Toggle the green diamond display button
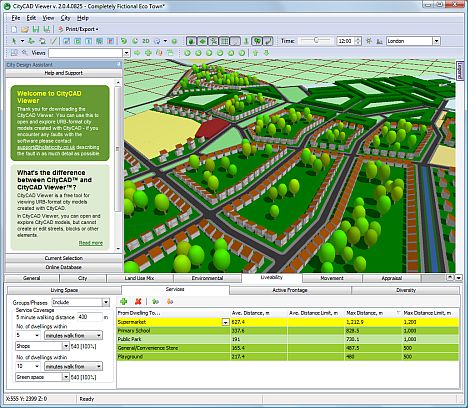The image size is (468, 408). 202,41
